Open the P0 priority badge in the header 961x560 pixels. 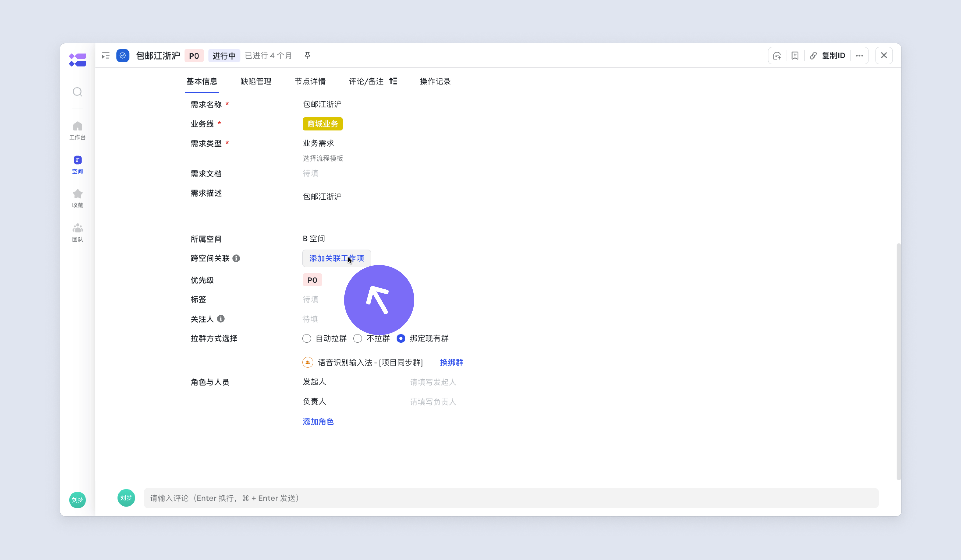click(194, 56)
